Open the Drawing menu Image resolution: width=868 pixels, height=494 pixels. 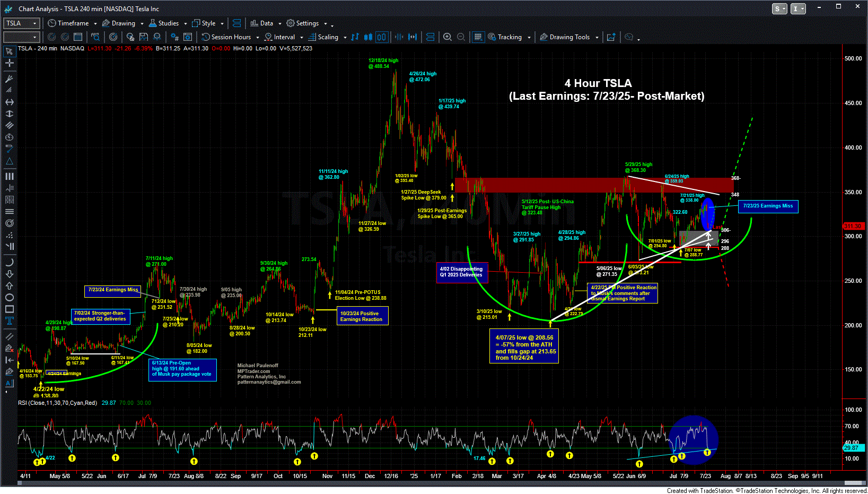click(119, 23)
